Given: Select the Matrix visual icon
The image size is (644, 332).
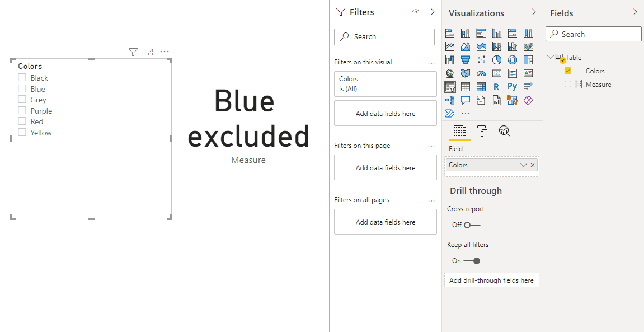Looking at the screenshot, I should pyautogui.click(x=481, y=87).
